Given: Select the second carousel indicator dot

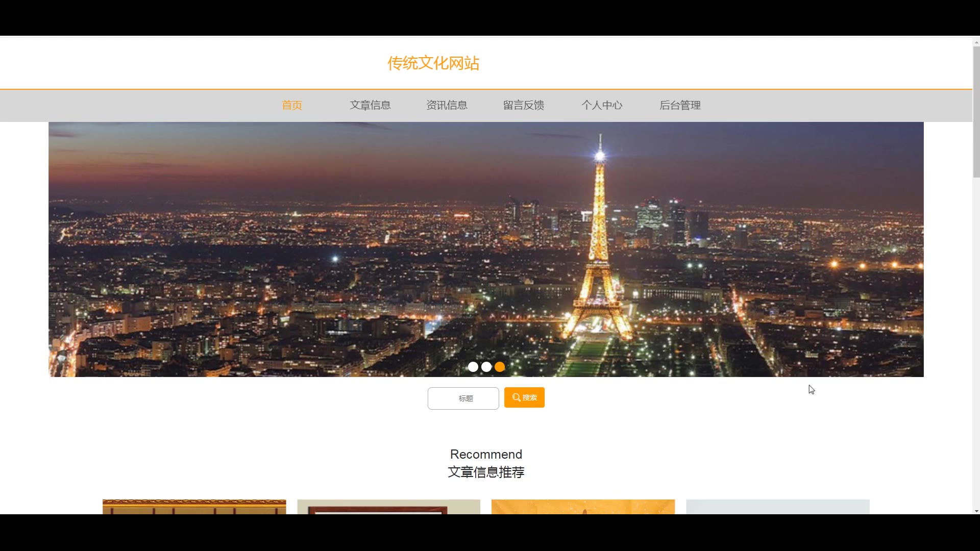Looking at the screenshot, I should 486,367.
